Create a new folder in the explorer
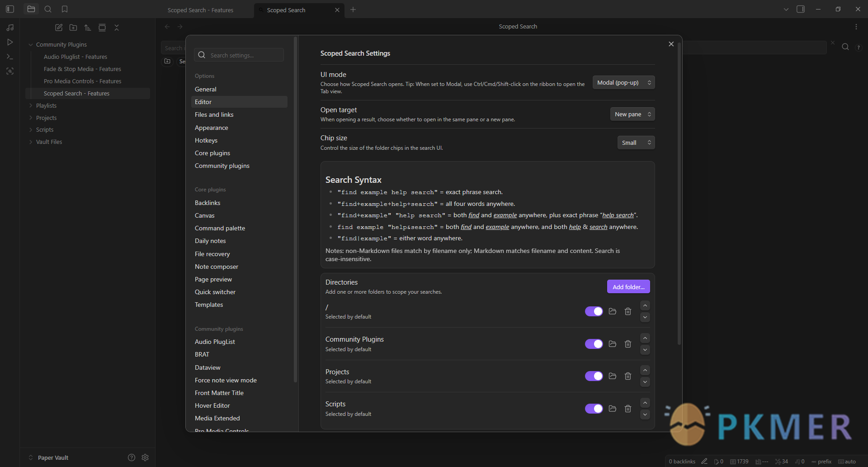 [x=73, y=28]
